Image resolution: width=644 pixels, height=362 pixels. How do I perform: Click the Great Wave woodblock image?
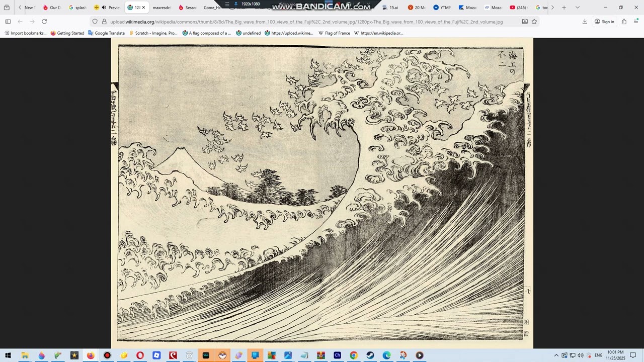click(x=322, y=193)
